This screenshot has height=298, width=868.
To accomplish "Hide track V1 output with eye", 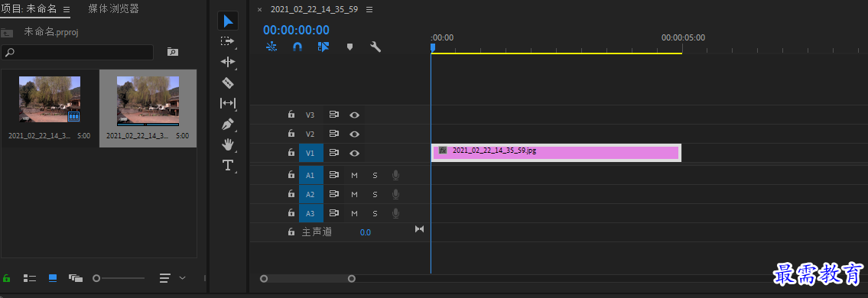I will [x=354, y=153].
